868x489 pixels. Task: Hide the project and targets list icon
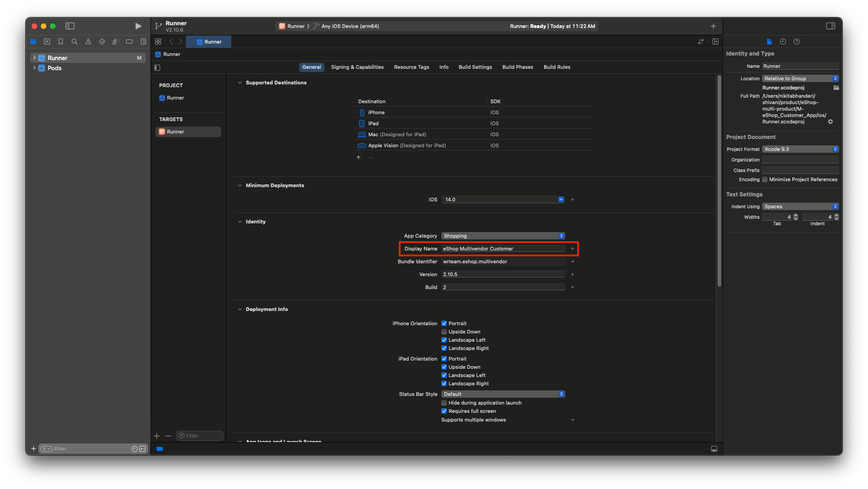(x=157, y=67)
